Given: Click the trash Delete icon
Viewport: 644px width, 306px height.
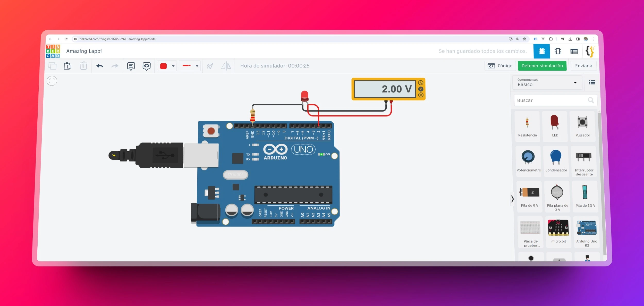Looking at the screenshot, I should (83, 66).
